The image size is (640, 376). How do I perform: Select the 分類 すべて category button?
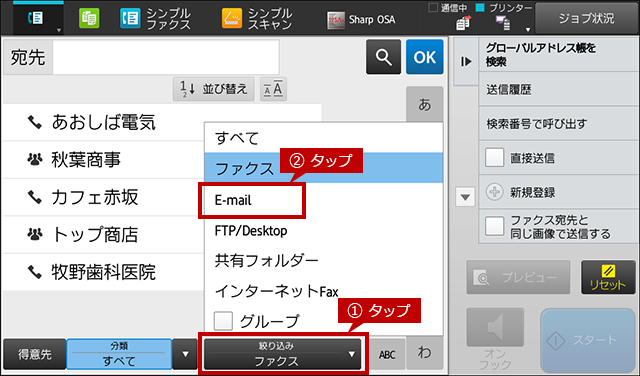click(x=119, y=354)
